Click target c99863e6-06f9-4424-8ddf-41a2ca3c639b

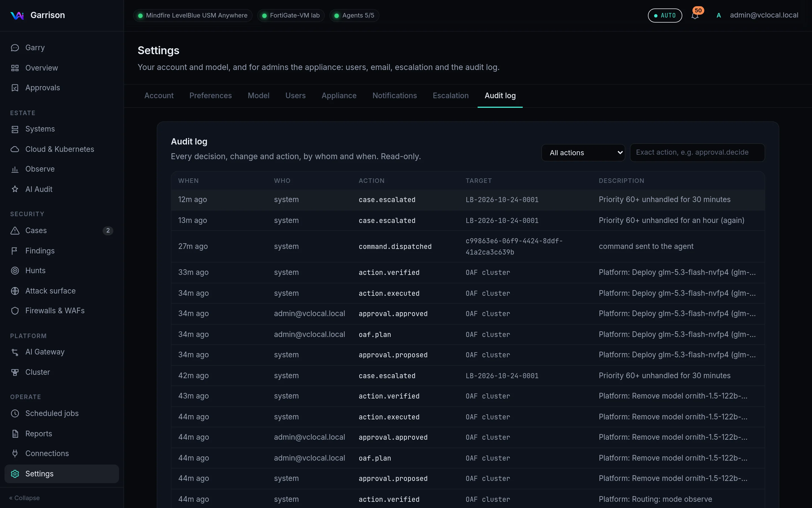click(x=514, y=246)
